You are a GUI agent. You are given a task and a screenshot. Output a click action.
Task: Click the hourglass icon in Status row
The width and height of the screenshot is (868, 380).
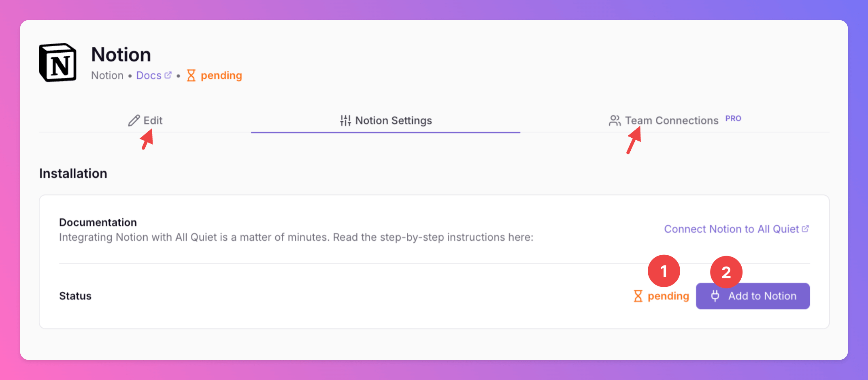pyautogui.click(x=638, y=296)
